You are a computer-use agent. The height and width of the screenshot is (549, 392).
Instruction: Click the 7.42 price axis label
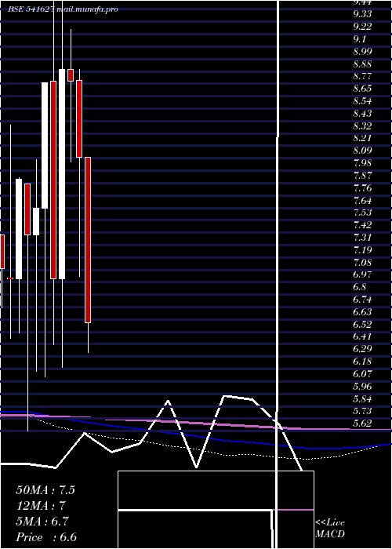point(362,225)
